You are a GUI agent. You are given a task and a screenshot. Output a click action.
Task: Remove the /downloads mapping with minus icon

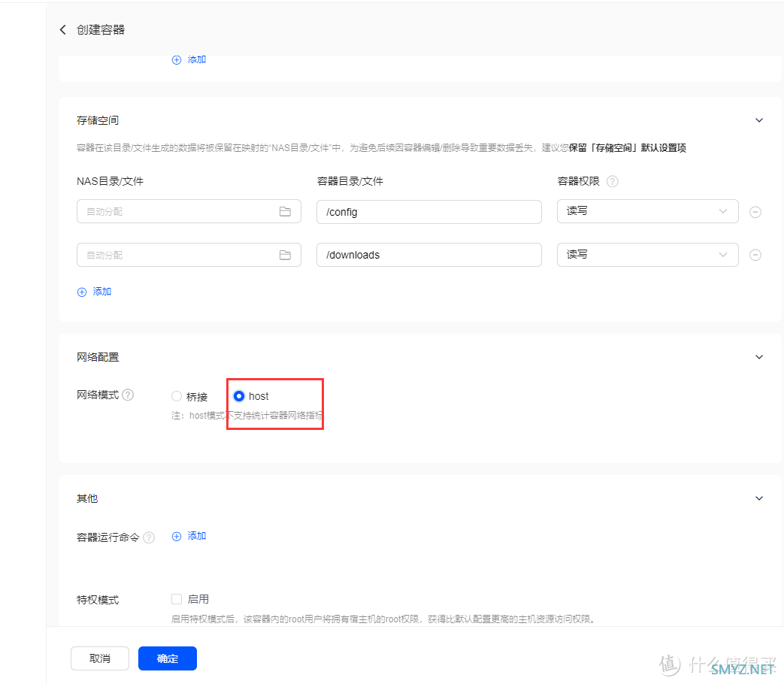coord(755,255)
